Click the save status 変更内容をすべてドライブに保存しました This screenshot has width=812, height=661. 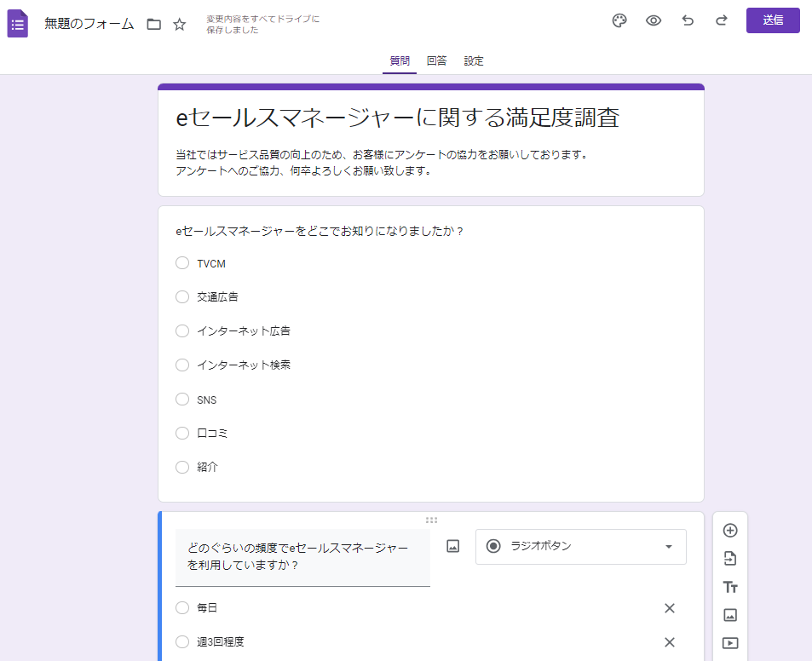pos(263,25)
